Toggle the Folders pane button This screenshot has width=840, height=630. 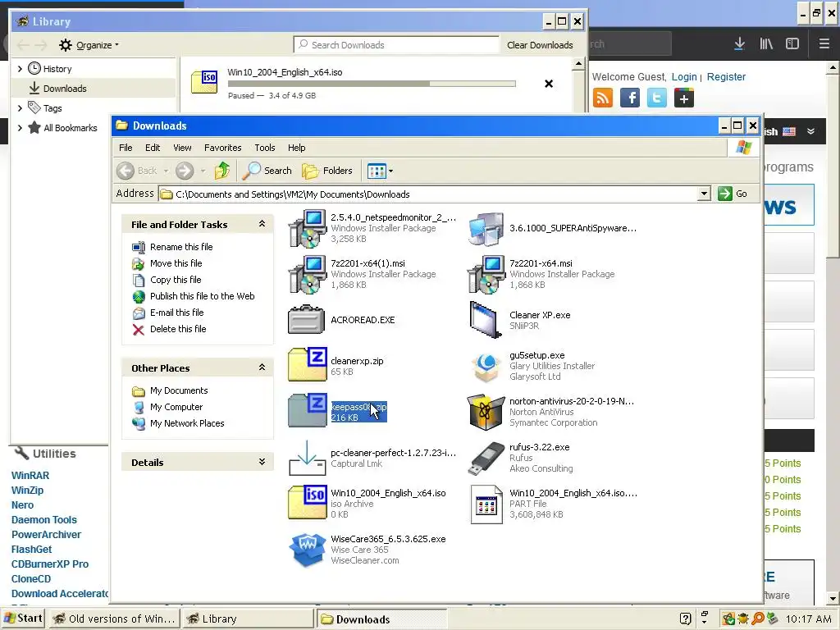[x=327, y=171]
